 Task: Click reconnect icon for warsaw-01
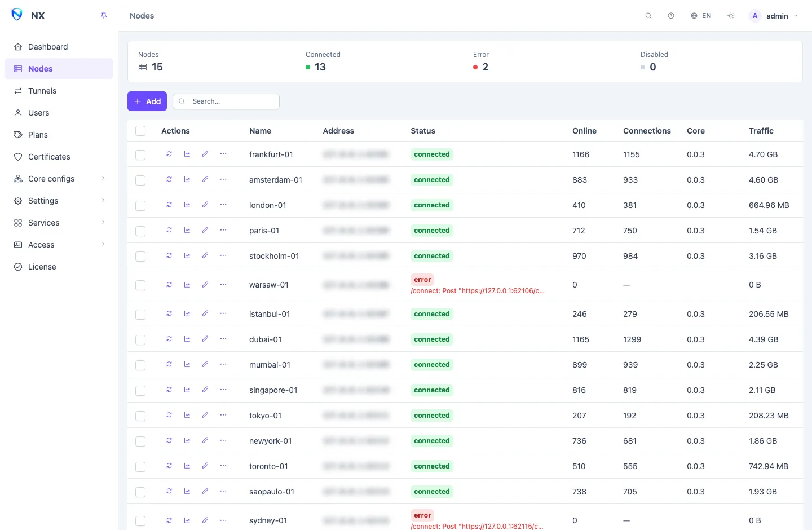click(169, 285)
